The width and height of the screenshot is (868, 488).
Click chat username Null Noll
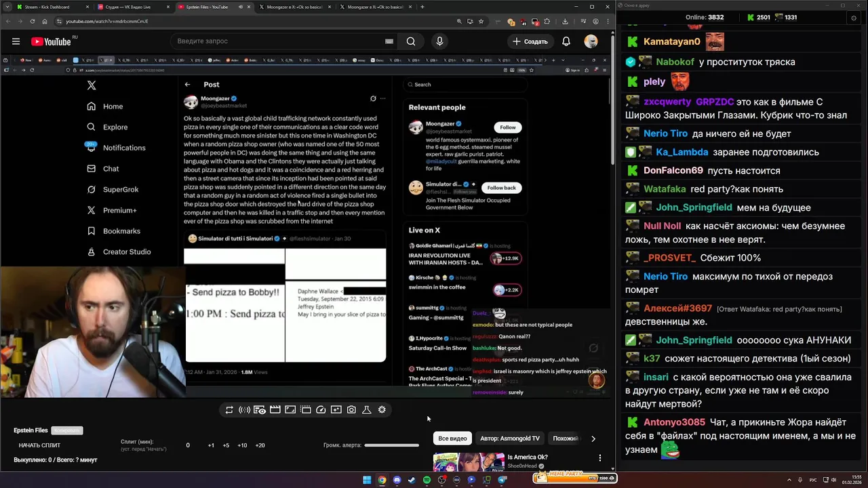tap(663, 226)
